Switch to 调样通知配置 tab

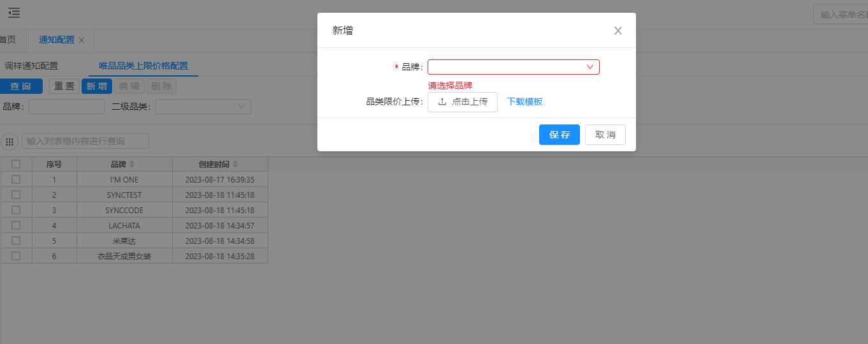click(31, 66)
